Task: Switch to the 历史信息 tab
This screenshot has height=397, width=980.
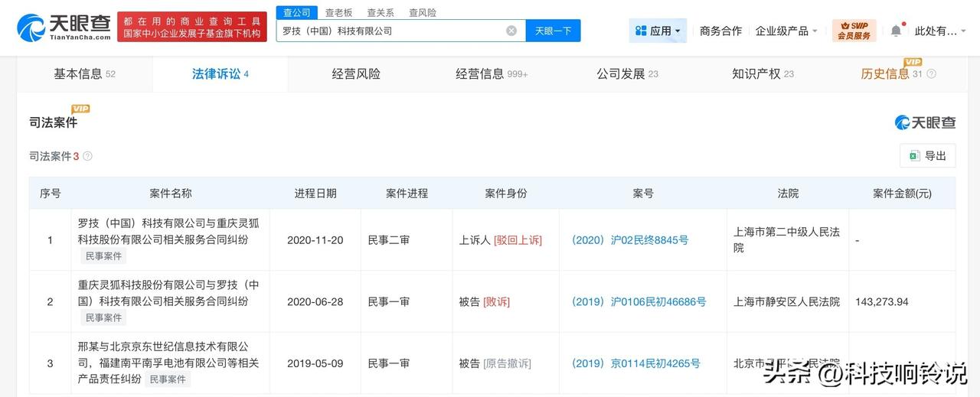Action: [898, 74]
